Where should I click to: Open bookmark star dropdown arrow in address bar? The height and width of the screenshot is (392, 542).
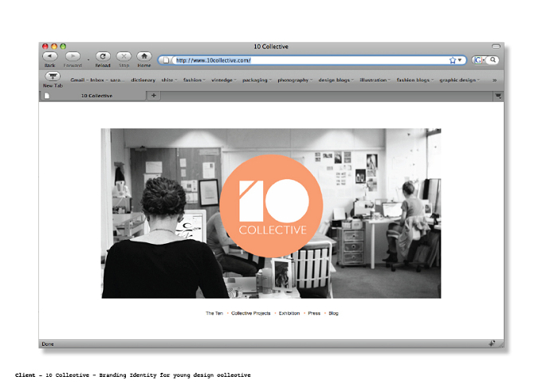click(x=460, y=60)
